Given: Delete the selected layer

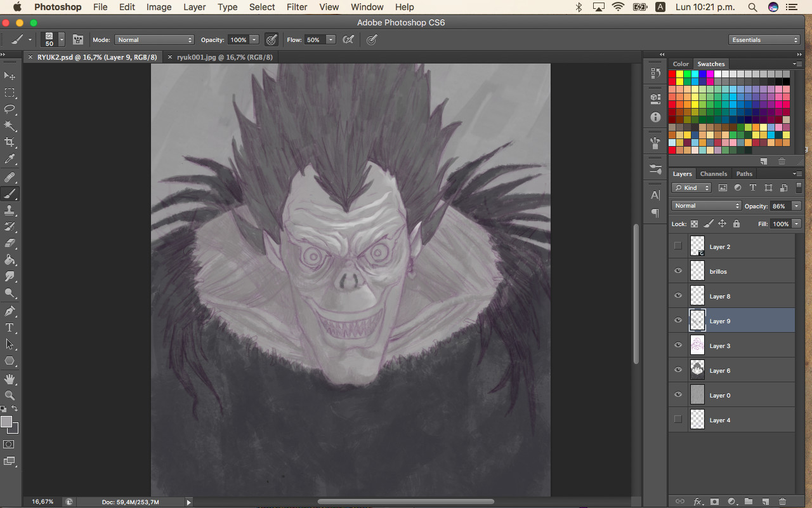Looking at the screenshot, I should 782,502.
